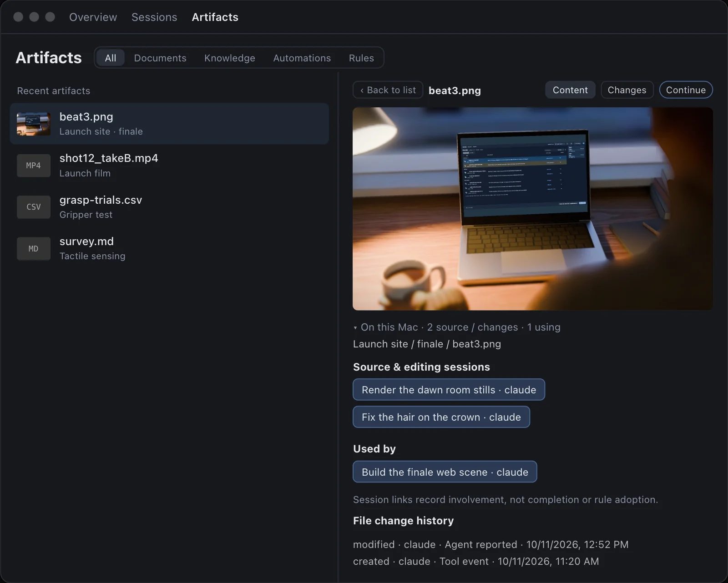The width and height of the screenshot is (728, 583).
Task: Collapse the On this Mac details triangle
Action: [x=355, y=327]
